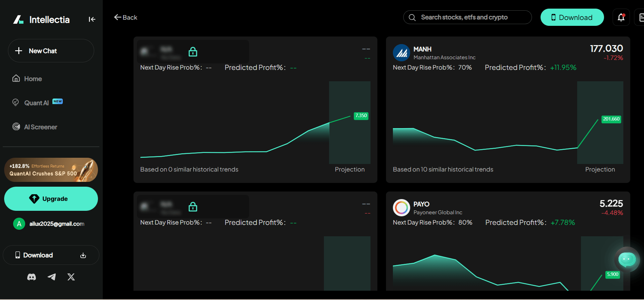Click the PAYO company logo

click(401, 208)
